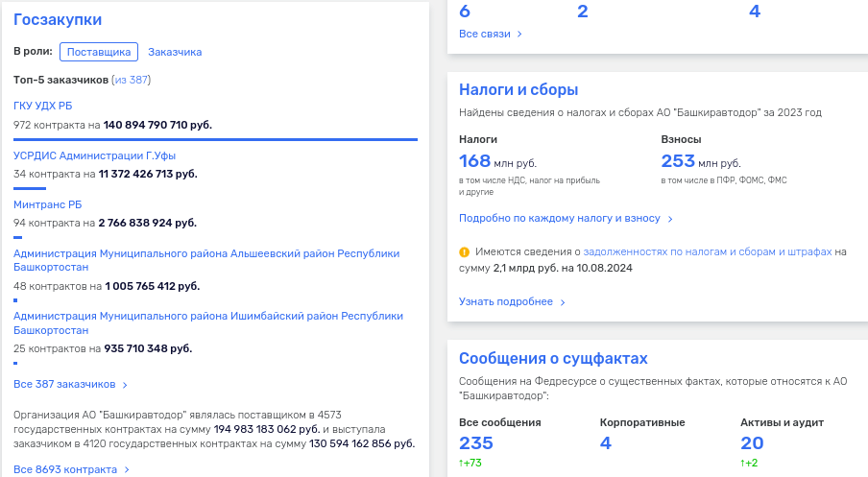This screenshot has height=477, width=868.
Task: Open the 'Узнать подробнее' link
Action: click(x=505, y=301)
